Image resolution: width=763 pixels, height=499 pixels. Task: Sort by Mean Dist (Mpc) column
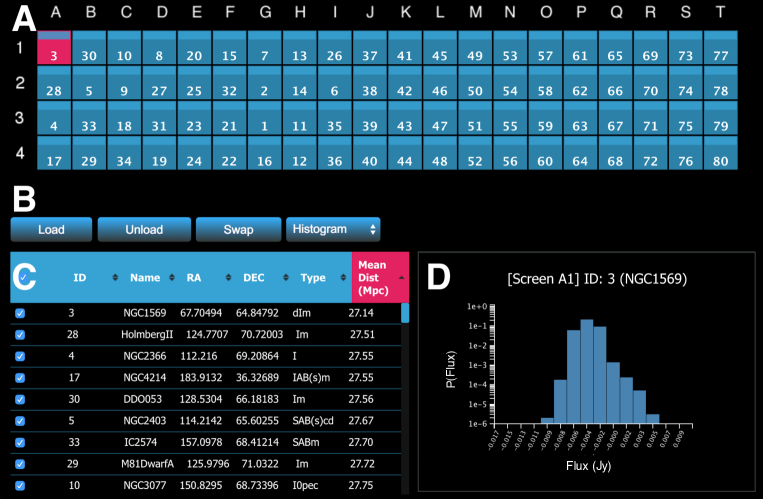coord(380,277)
